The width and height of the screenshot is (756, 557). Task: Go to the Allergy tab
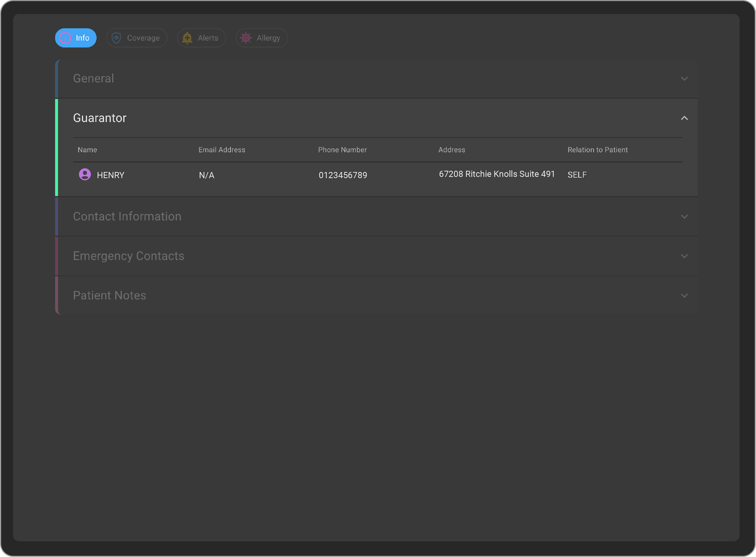click(x=262, y=38)
